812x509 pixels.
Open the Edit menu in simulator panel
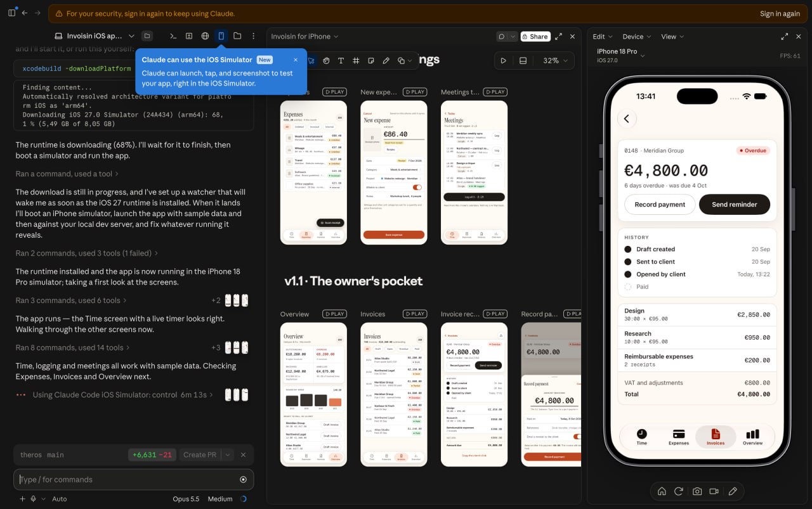click(602, 37)
